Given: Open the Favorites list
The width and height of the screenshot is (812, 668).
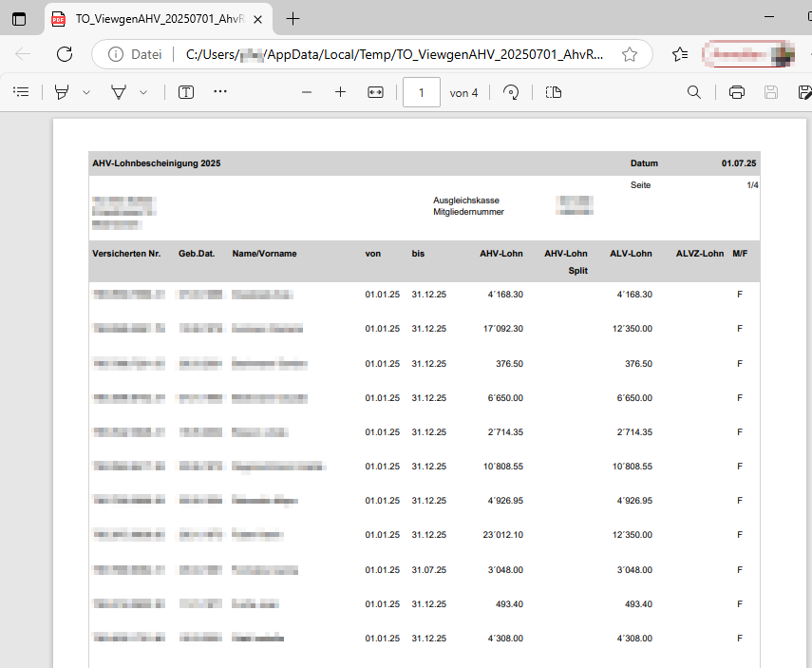Looking at the screenshot, I should [x=680, y=54].
